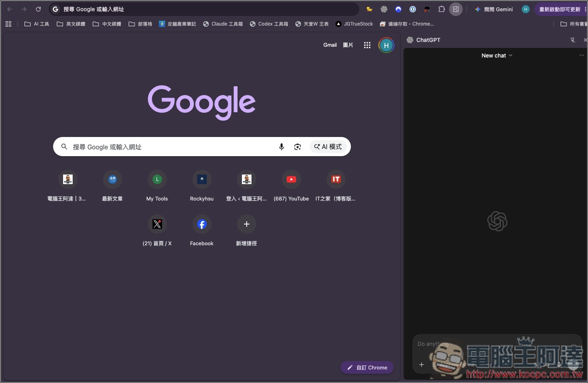This screenshot has height=383, width=588.
Task: Open Gmail link on Google page
Action: (330, 45)
